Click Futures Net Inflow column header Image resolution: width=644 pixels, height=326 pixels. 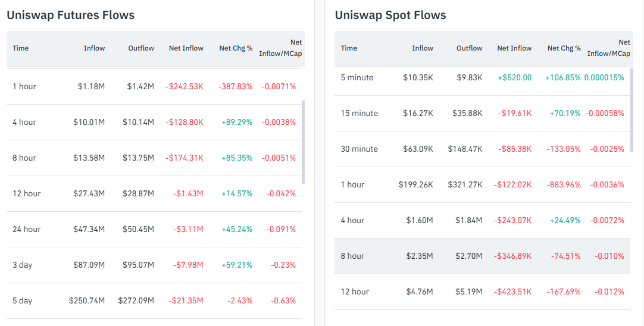(x=186, y=48)
